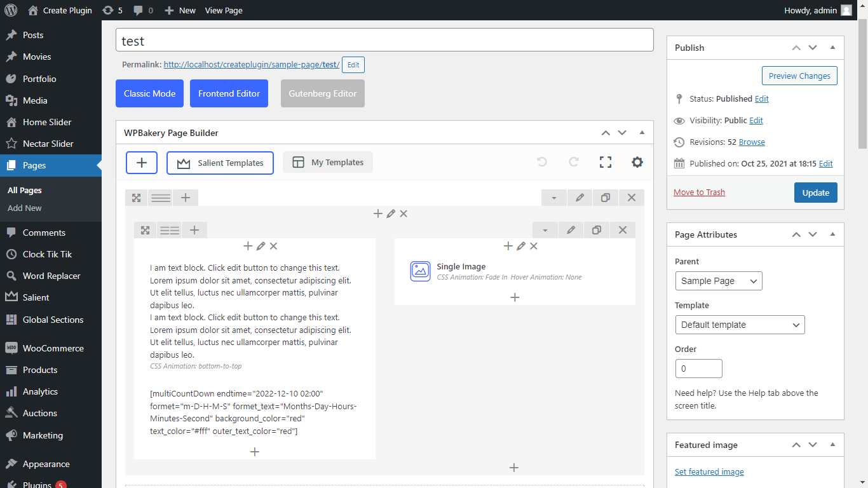868x488 pixels.
Task: Change the inner row column layout
Action: tap(169, 230)
